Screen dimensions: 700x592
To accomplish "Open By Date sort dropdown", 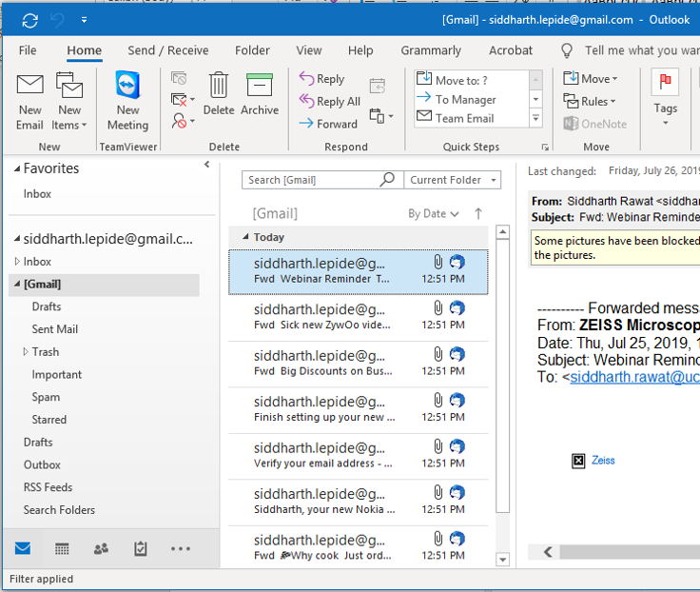I will click(x=434, y=213).
